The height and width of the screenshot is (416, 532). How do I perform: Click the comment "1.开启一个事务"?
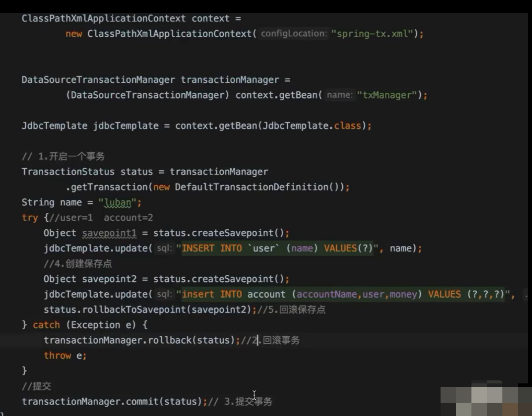point(71,157)
